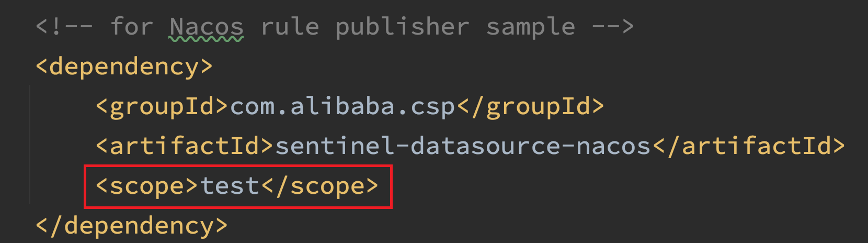Select the opening <dependency> tag
The width and height of the screenshot is (868, 243).
[124, 67]
